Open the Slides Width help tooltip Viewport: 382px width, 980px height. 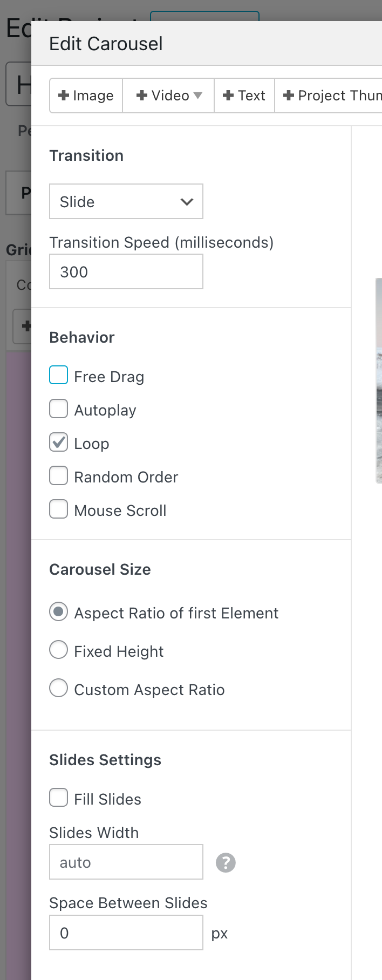(226, 862)
